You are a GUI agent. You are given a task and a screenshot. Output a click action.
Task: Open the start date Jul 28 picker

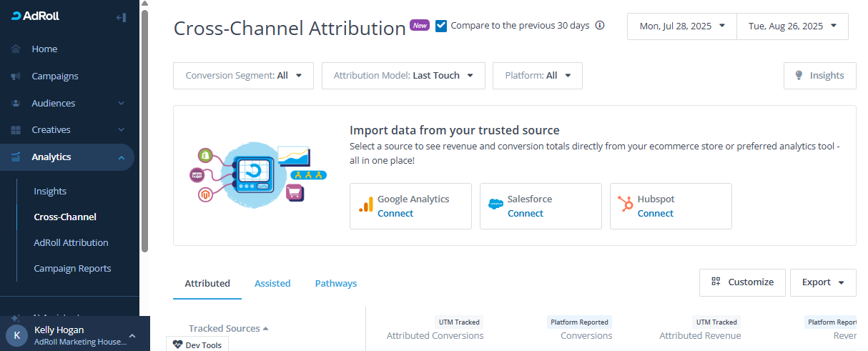pos(682,26)
